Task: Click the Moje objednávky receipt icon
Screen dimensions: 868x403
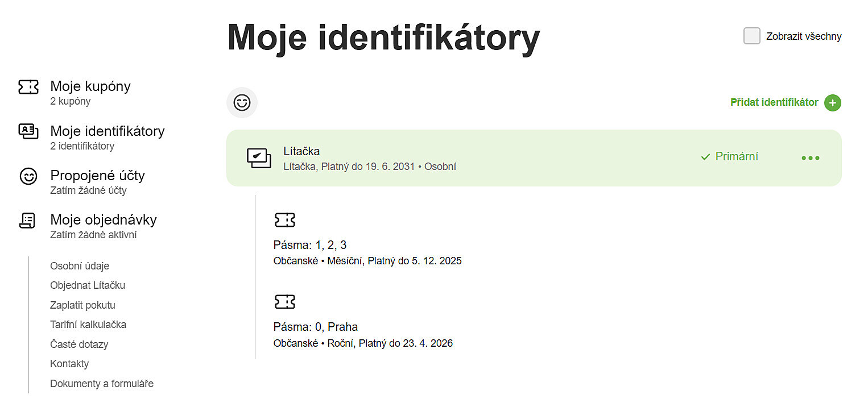Action: pyautogui.click(x=28, y=221)
